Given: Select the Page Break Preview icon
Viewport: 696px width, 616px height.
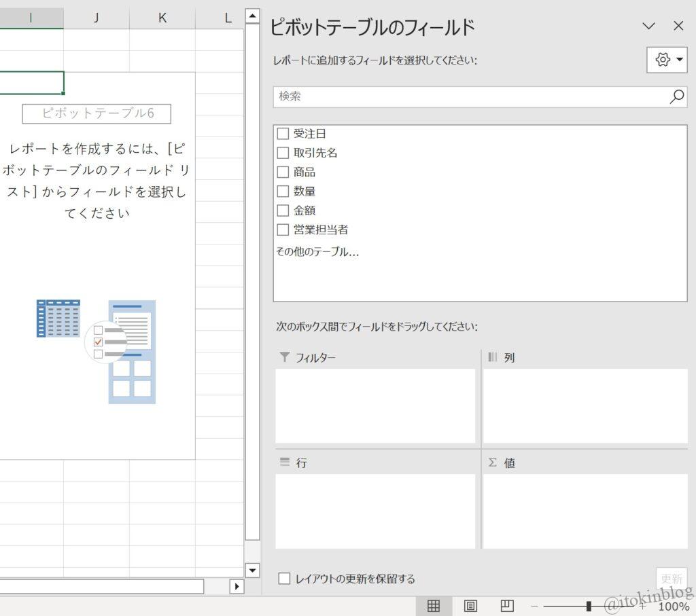Looking at the screenshot, I should (x=507, y=606).
